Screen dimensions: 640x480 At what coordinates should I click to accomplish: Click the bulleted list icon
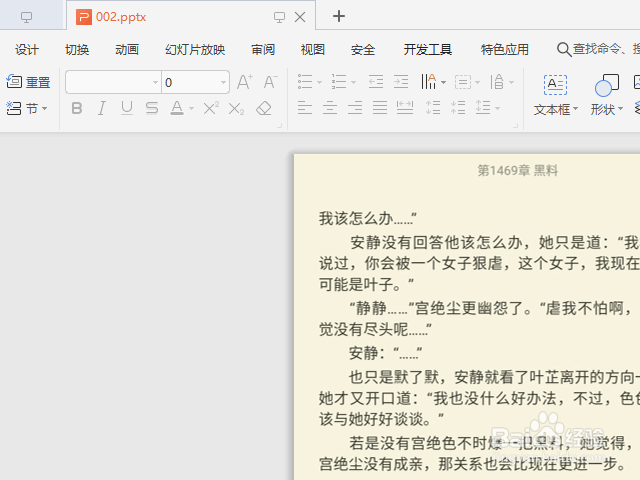tap(305, 82)
